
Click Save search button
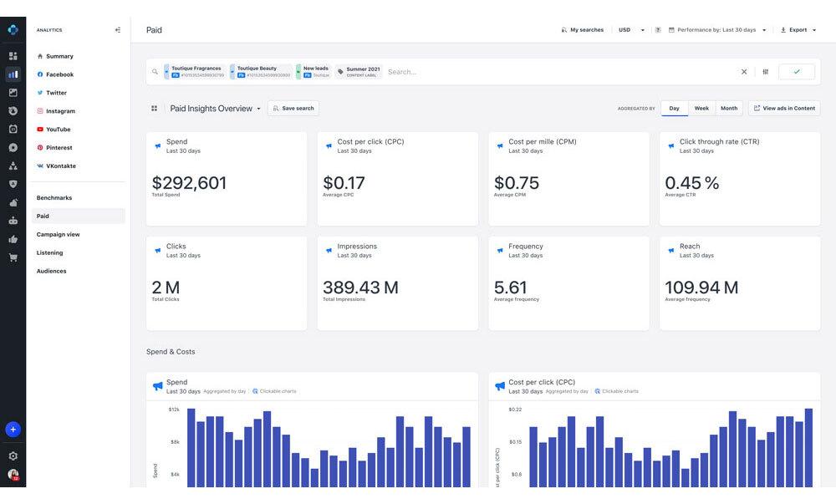(x=293, y=108)
